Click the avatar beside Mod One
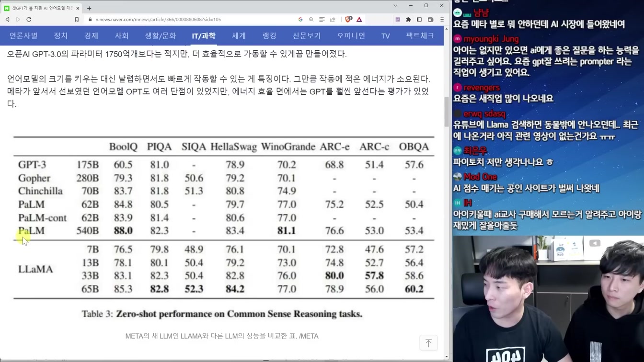This screenshot has width=644, height=362. (x=458, y=177)
